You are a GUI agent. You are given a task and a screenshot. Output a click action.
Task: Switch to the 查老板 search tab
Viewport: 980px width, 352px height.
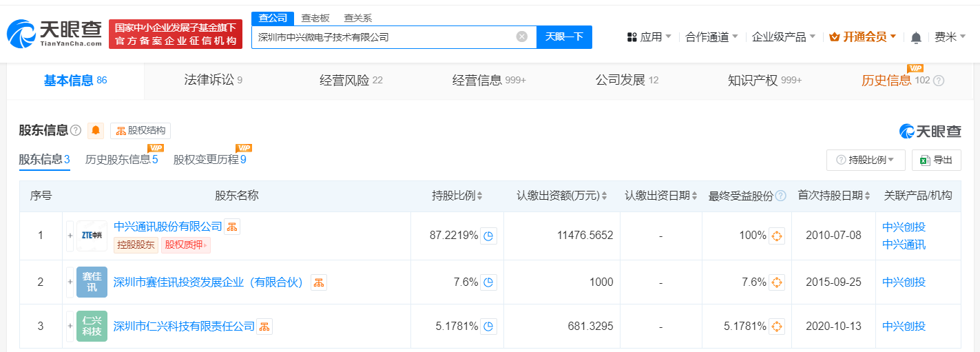coord(315,18)
